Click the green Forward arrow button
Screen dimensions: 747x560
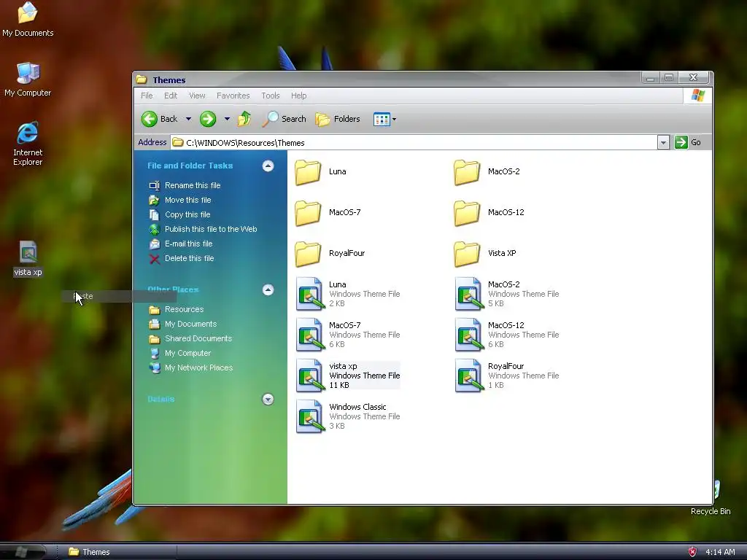(208, 119)
